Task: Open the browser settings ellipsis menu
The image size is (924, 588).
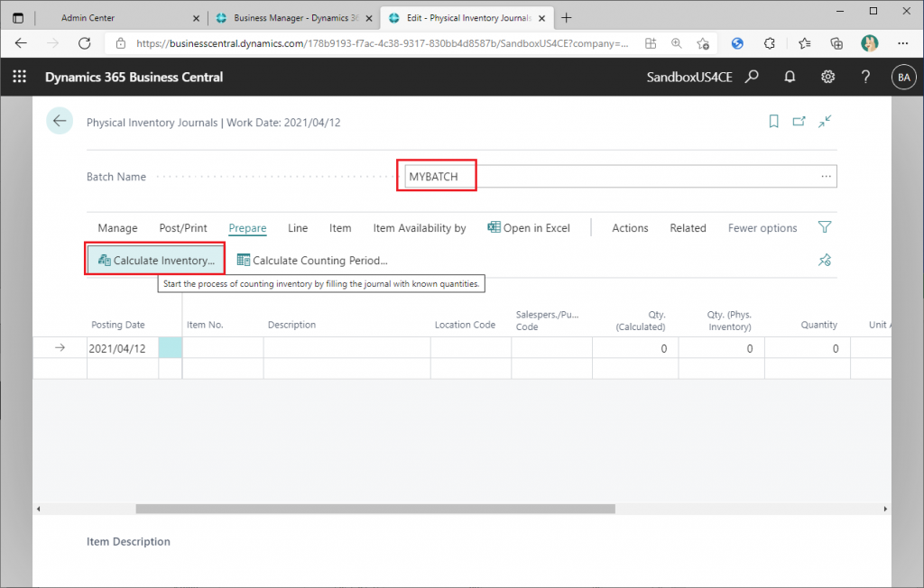Action: (x=902, y=43)
